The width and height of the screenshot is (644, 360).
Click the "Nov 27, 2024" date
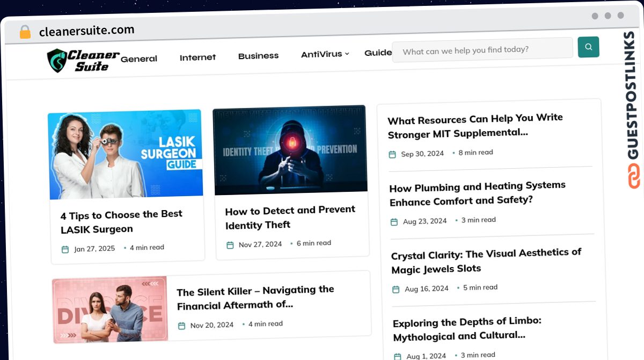coord(260,244)
